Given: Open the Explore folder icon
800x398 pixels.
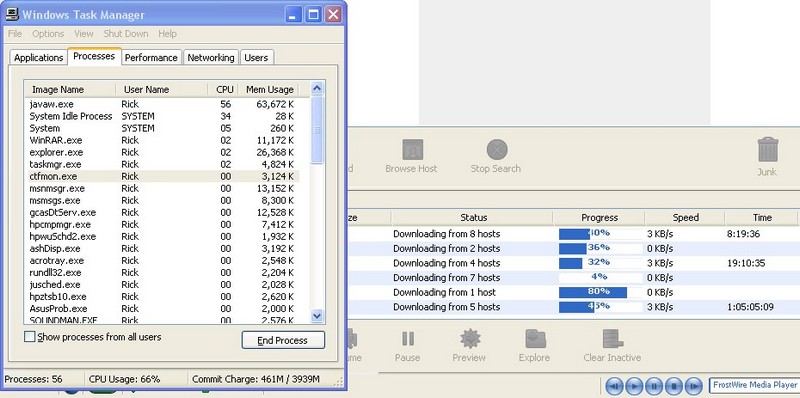Looking at the screenshot, I should click(535, 339).
